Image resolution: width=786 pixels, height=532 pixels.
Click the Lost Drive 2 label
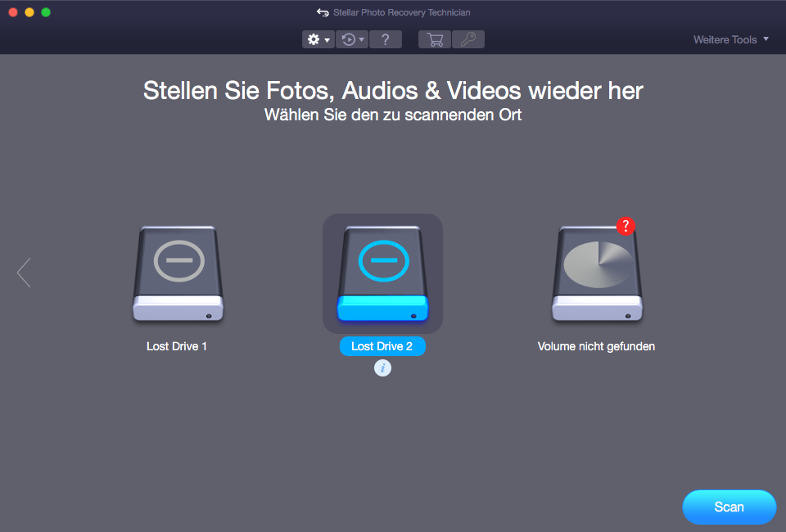382,346
